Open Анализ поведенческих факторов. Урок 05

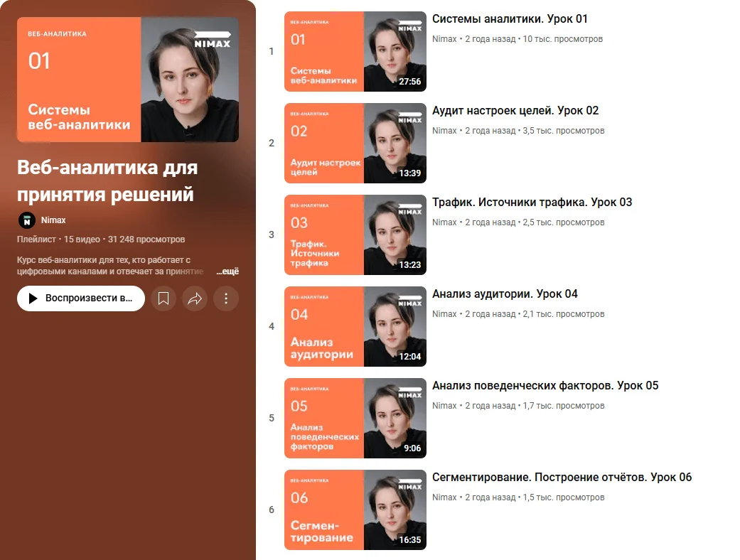[x=545, y=385]
